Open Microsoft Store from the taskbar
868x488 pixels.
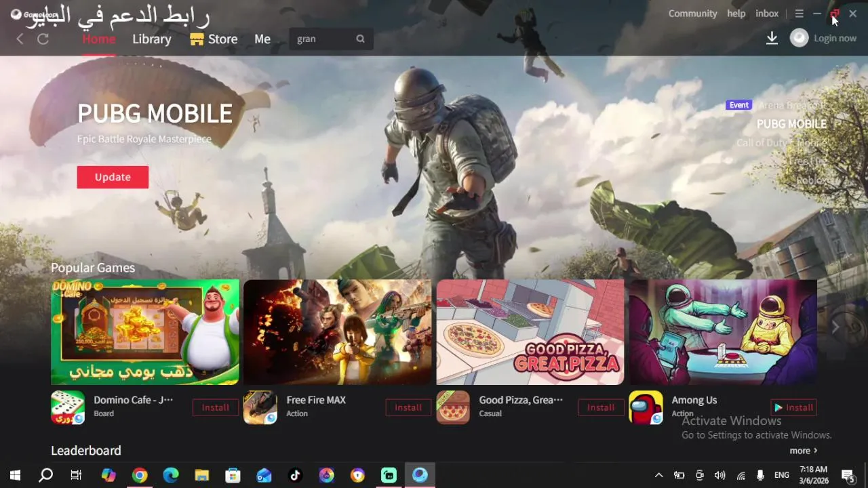pos(233,475)
